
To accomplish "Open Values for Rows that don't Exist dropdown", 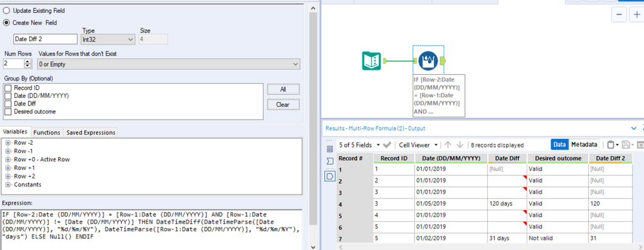I will pos(168,64).
